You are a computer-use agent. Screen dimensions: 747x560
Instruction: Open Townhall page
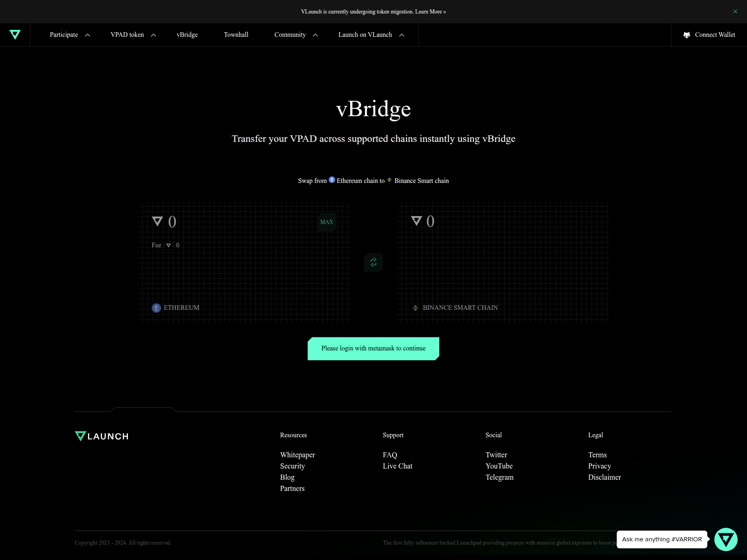(236, 35)
